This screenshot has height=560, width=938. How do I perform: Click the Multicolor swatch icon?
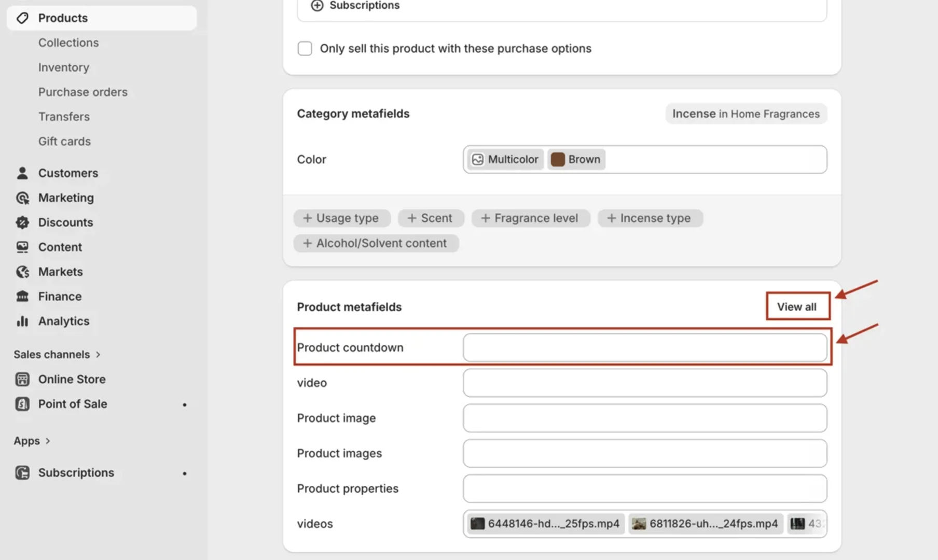(x=478, y=160)
